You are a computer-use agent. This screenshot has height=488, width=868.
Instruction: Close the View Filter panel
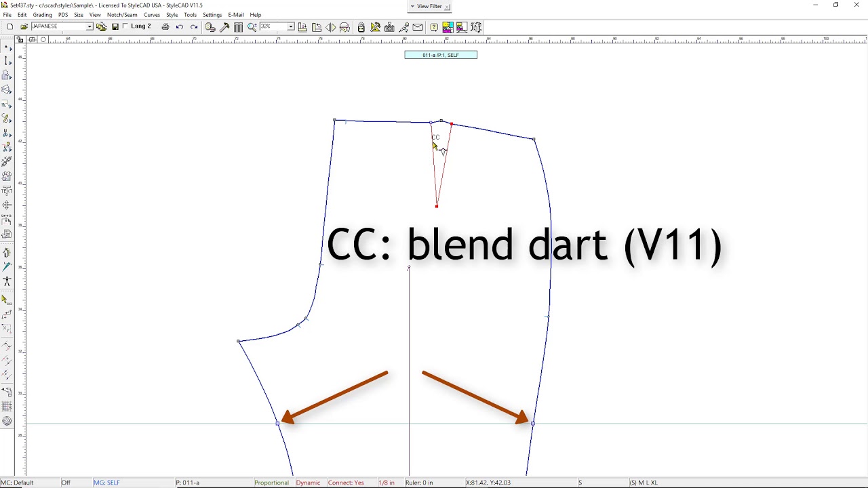[447, 7]
